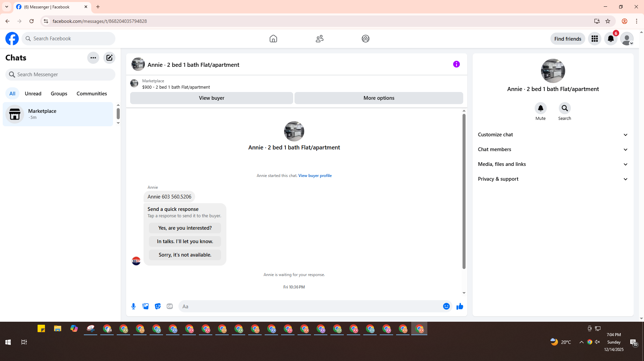Open the account profile avatar menu

point(627,39)
